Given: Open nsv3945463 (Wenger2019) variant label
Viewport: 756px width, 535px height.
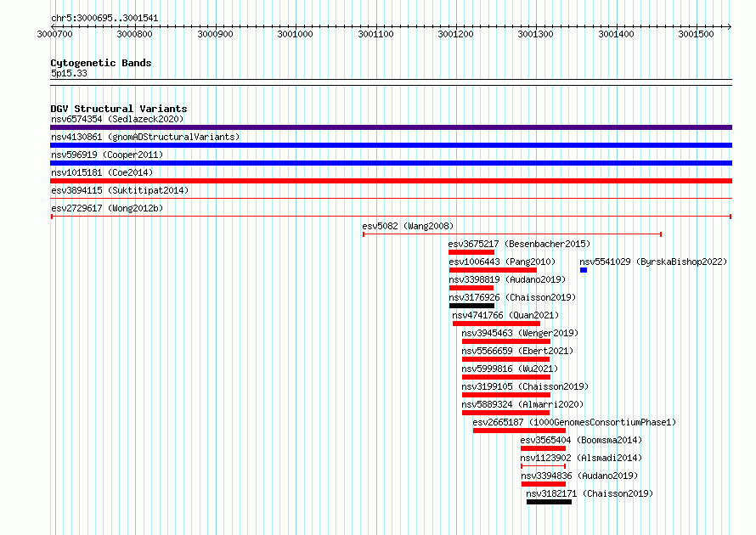Looking at the screenshot, I should 520,333.
